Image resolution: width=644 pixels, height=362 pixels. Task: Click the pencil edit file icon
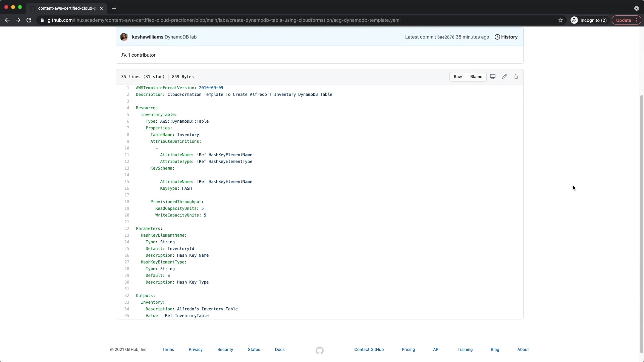coord(504,77)
